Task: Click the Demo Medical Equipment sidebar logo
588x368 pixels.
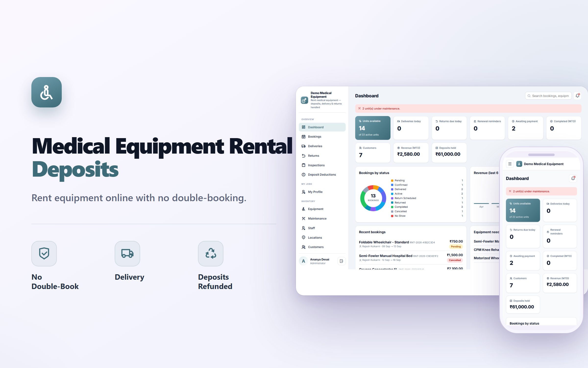Action: click(x=305, y=100)
